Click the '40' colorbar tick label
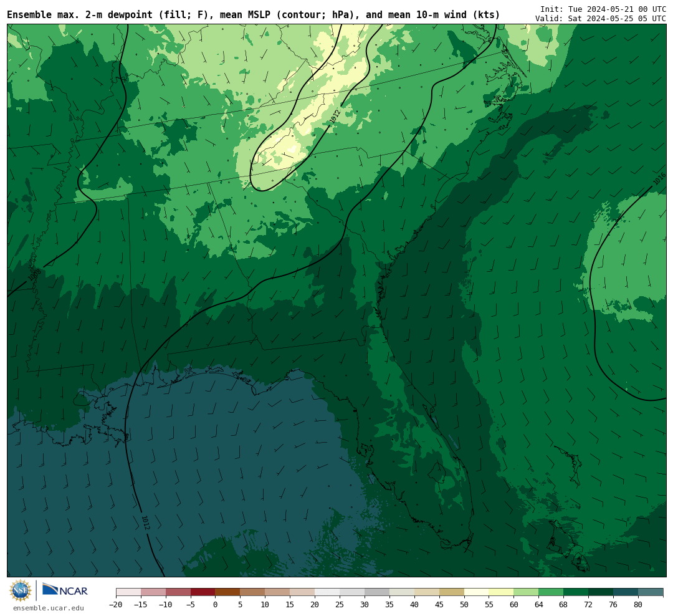Screen dimensions: 673x616 click(414, 605)
